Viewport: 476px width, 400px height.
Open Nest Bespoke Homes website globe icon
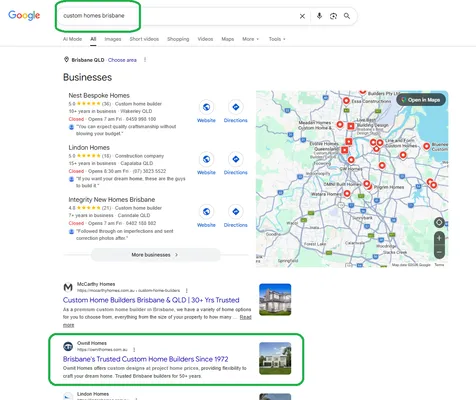point(206,107)
